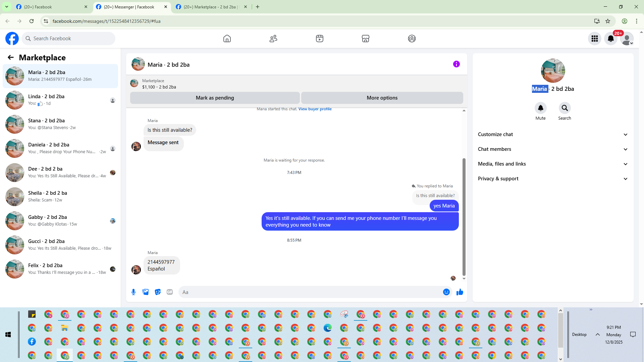Click the taskbar clock showing 9:21 PM
This screenshot has height=362, width=644.
[x=614, y=327]
